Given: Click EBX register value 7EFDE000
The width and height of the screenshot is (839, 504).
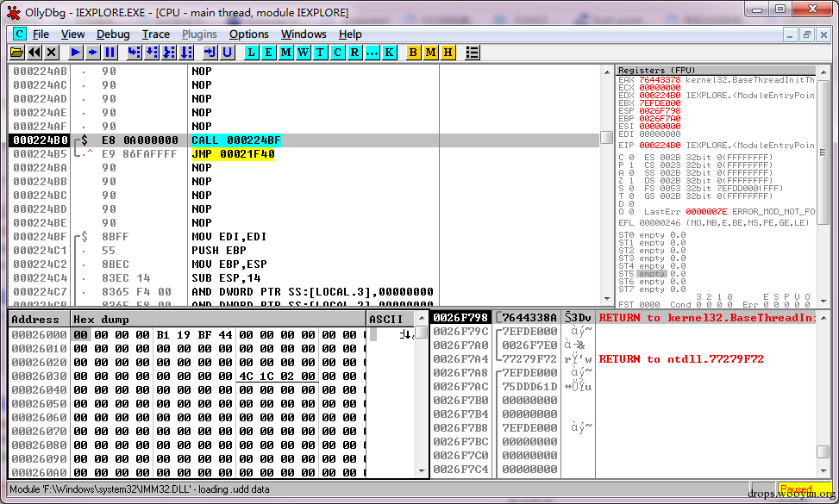Looking at the screenshot, I should (660, 103).
